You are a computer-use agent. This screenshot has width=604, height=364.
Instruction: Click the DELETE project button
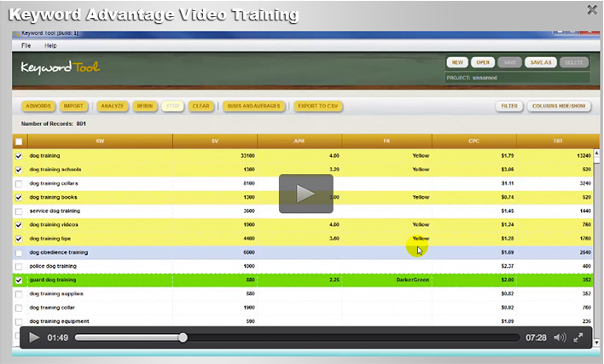pos(574,62)
